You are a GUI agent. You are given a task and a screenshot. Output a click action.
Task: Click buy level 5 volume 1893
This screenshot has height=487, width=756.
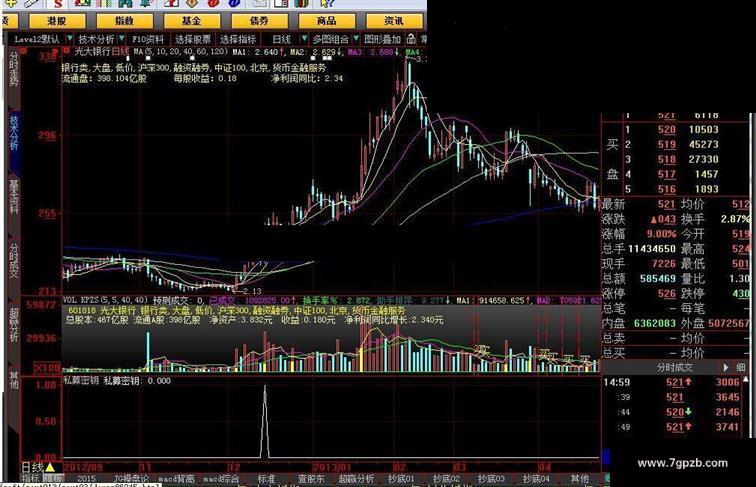click(707, 189)
